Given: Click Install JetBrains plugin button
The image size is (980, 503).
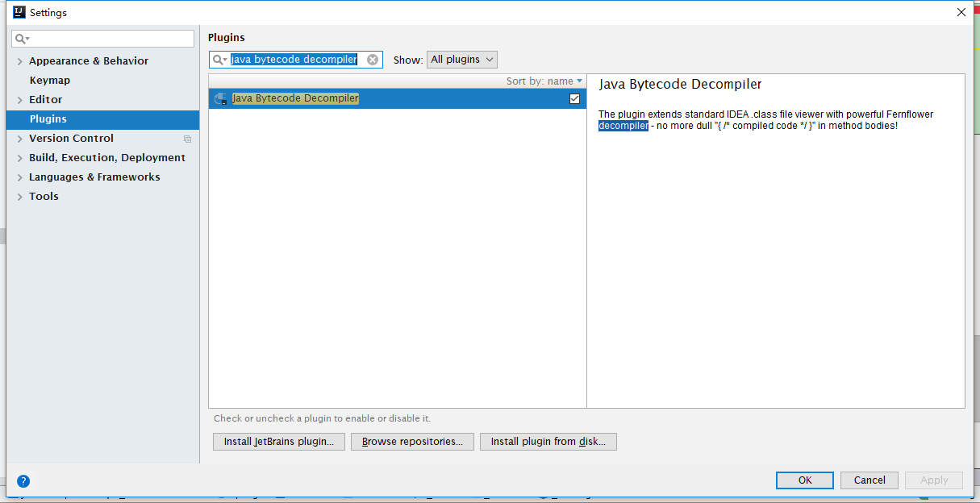Looking at the screenshot, I should tap(279, 442).
